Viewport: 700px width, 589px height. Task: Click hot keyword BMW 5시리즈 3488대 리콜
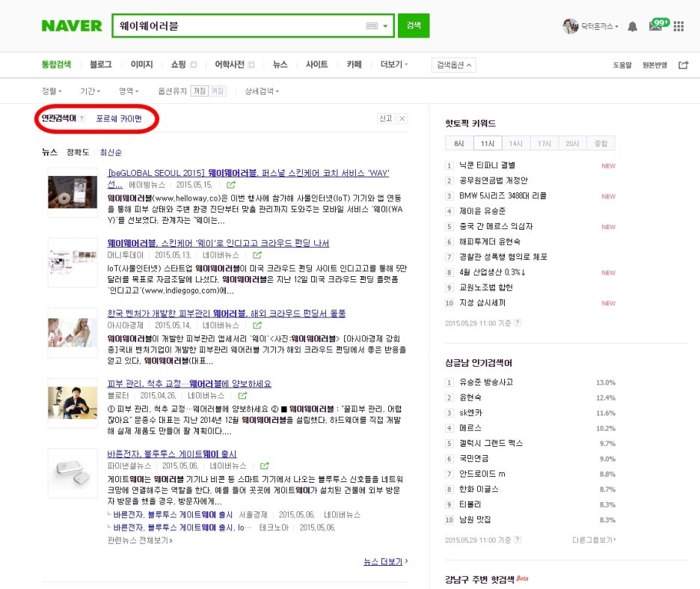pos(503,196)
